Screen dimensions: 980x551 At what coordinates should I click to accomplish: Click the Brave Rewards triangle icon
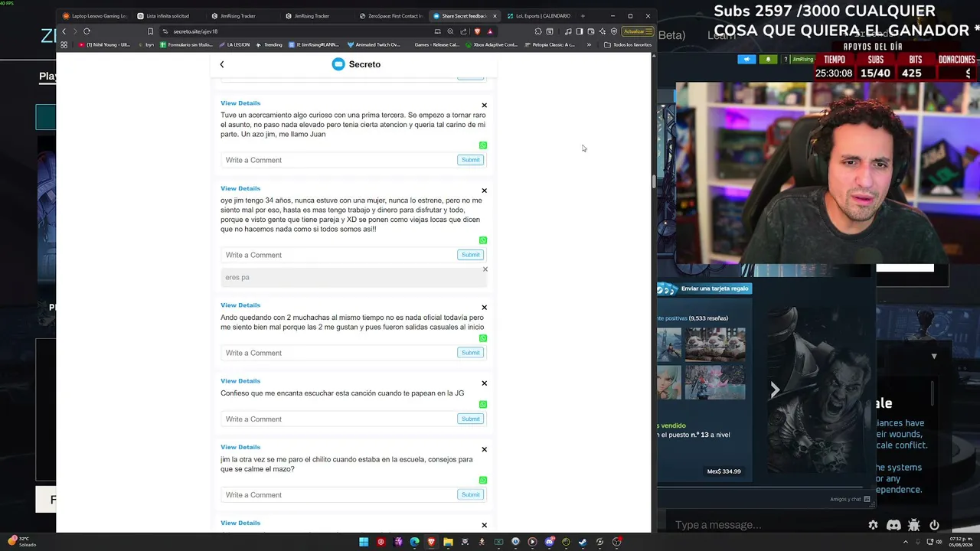pos(490,31)
